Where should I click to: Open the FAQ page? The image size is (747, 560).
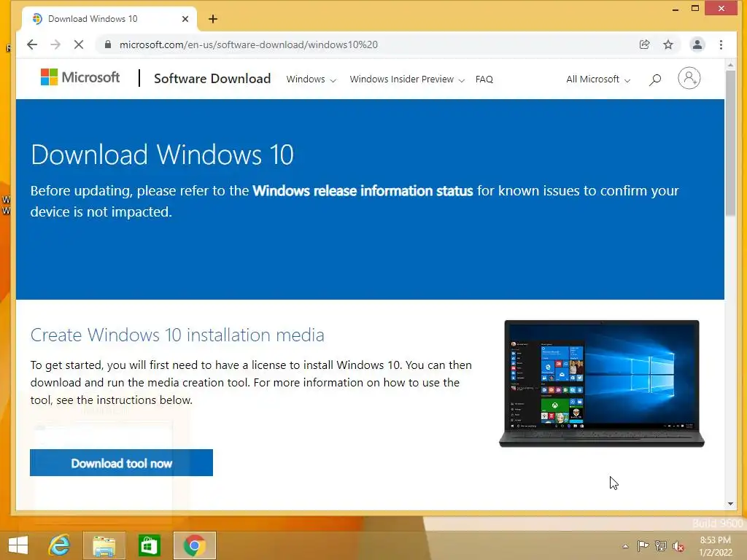point(484,79)
